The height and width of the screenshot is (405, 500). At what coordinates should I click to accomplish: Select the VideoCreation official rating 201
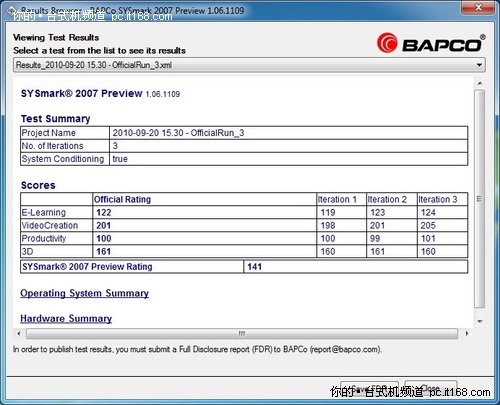tap(103, 225)
